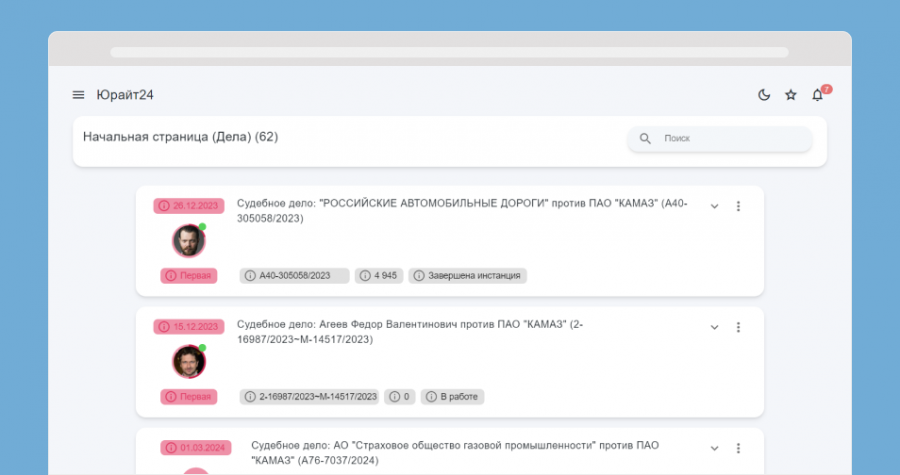
Task: Open favorites via star icon
Action: [x=791, y=95]
